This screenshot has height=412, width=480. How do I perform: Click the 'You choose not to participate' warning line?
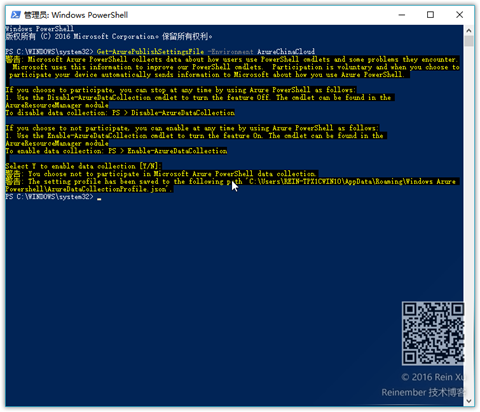tap(161, 174)
